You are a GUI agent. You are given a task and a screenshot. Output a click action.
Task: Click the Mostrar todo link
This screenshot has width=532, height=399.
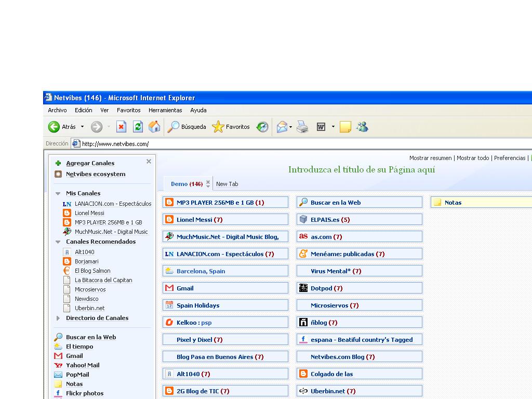coord(473,158)
